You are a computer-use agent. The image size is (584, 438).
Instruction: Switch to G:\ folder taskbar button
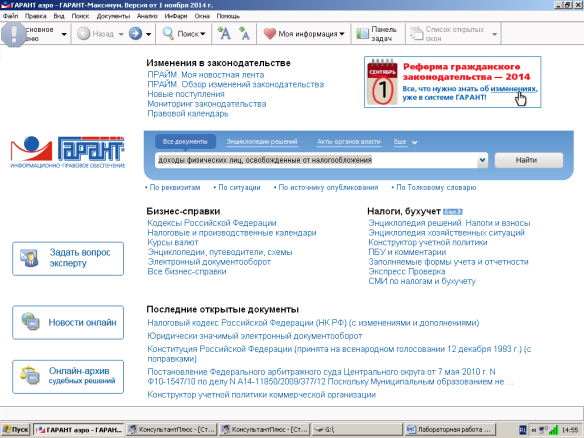(x=357, y=430)
